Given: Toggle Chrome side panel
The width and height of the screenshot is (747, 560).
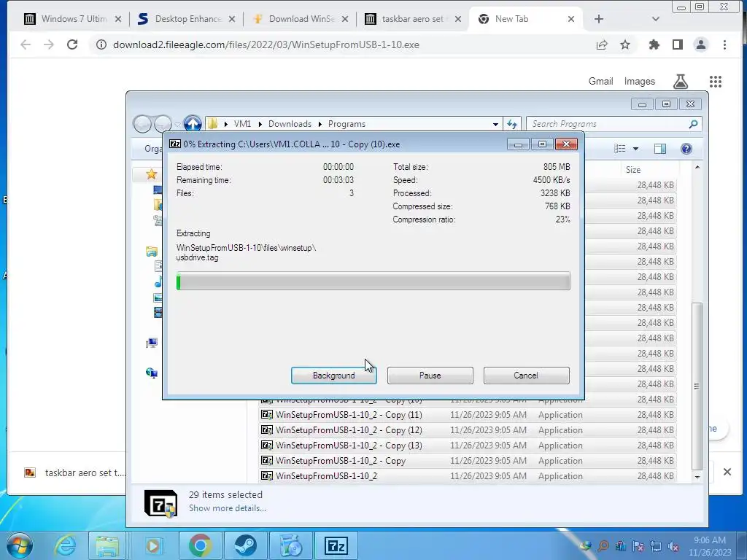Looking at the screenshot, I should [x=678, y=44].
